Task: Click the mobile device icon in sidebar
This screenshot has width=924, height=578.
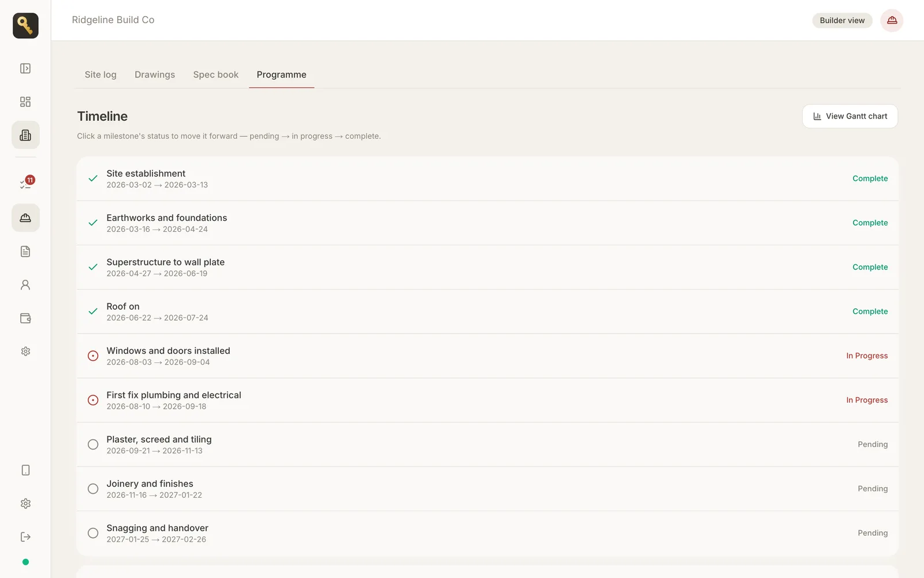Action: click(x=25, y=470)
